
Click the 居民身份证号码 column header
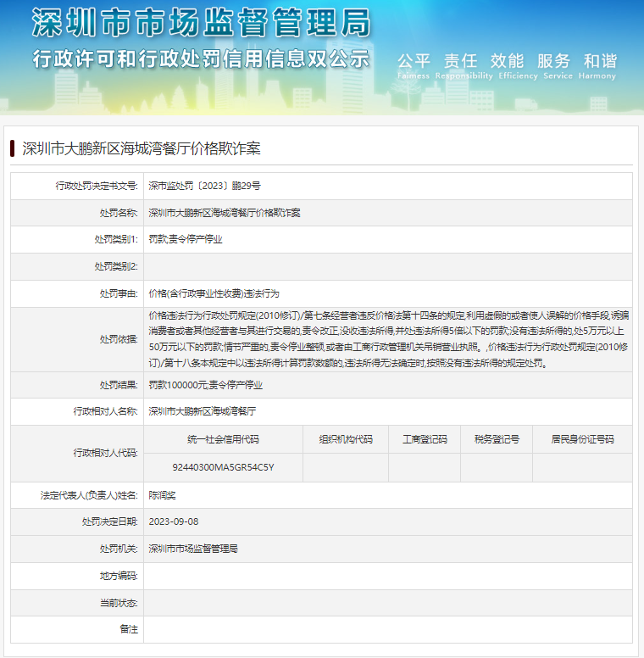pyautogui.click(x=582, y=439)
